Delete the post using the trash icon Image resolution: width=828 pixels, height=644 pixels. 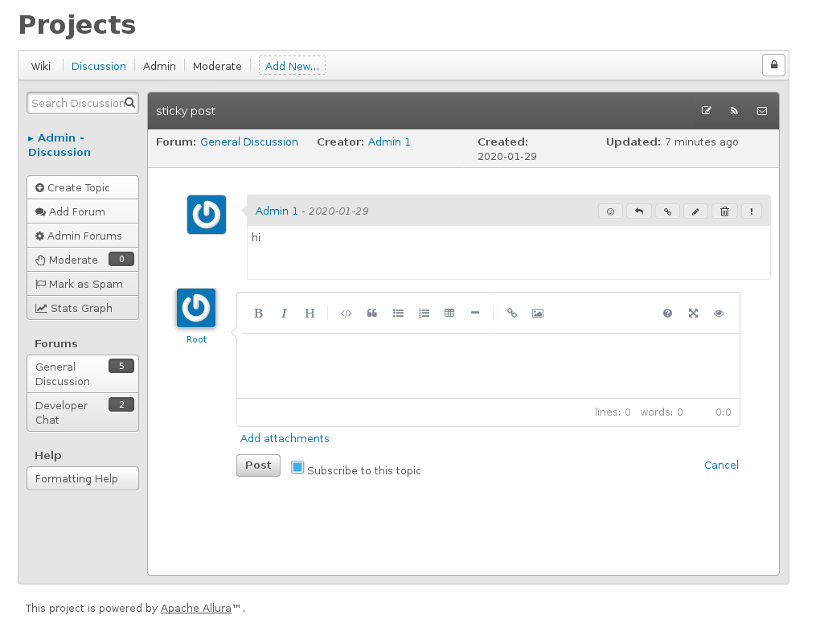(724, 211)
